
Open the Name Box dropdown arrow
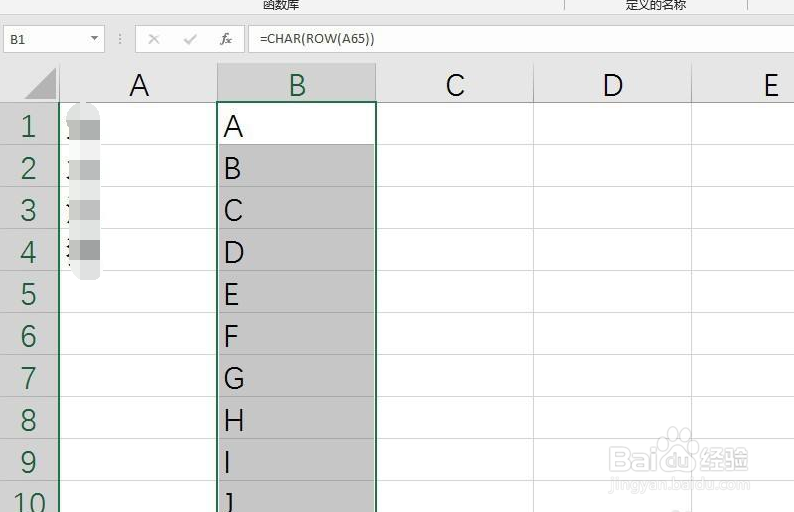[x=94, y=38]
